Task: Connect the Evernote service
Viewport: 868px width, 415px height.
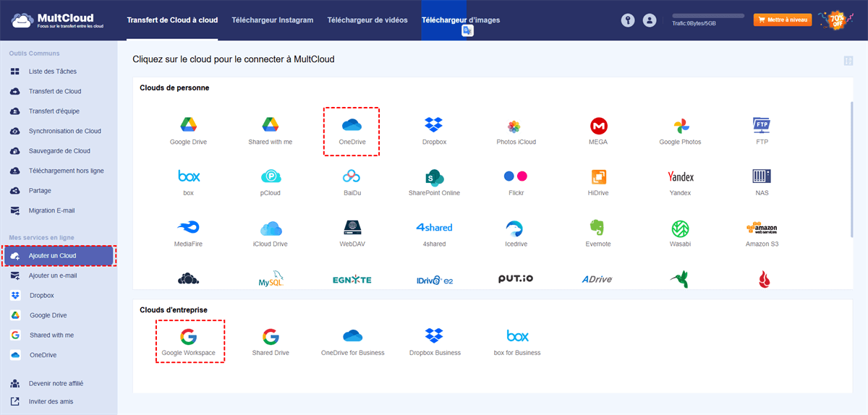Action: click(x=598, y=234)
